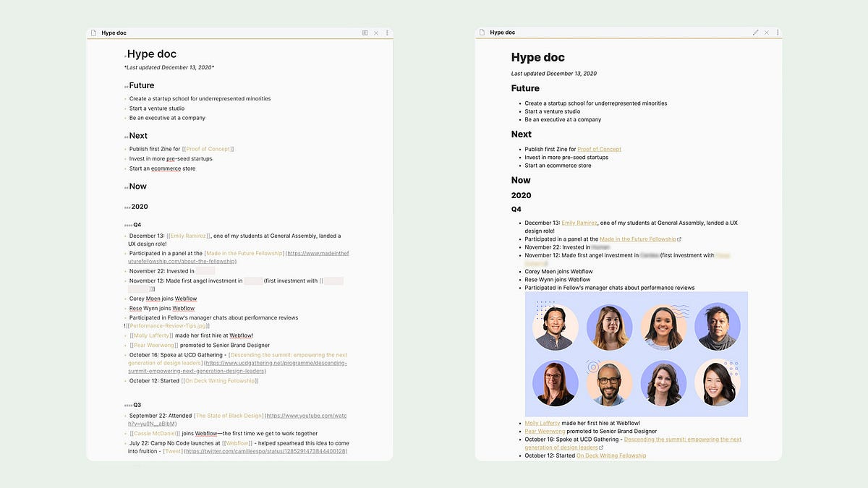Click 'Hype doc' heading in right preview
The height and width of the screenshot is (488, 868).
point(538,58)
